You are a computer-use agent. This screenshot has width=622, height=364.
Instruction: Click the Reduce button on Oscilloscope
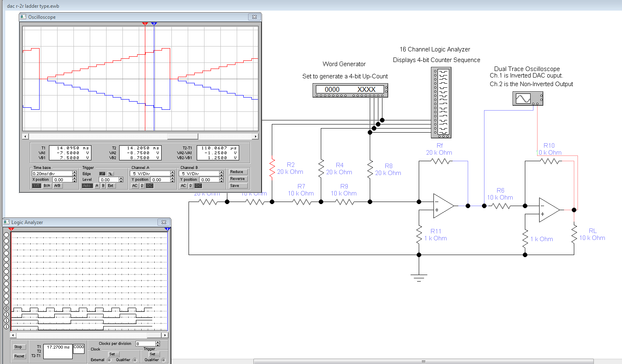tap(238, 172)
